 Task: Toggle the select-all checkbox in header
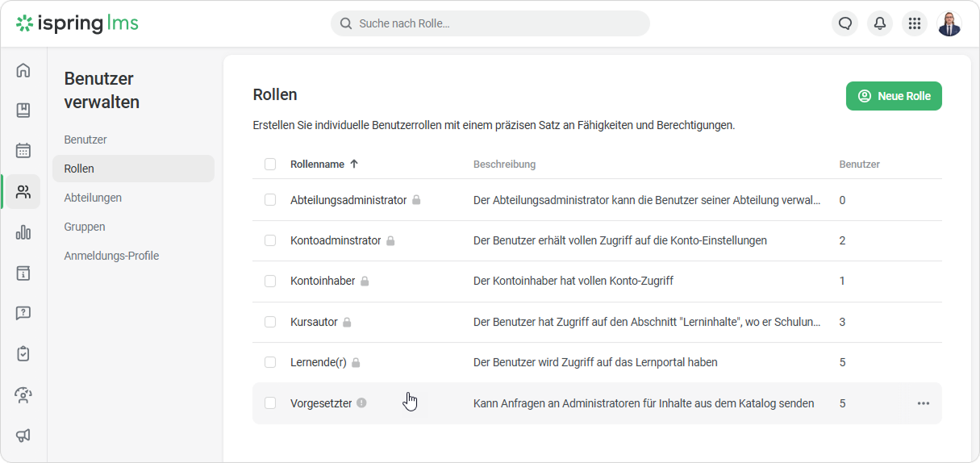coord(270,165)
